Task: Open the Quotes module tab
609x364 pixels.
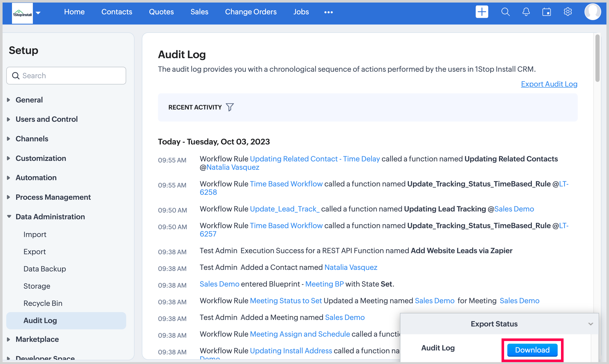Action: 161,12
